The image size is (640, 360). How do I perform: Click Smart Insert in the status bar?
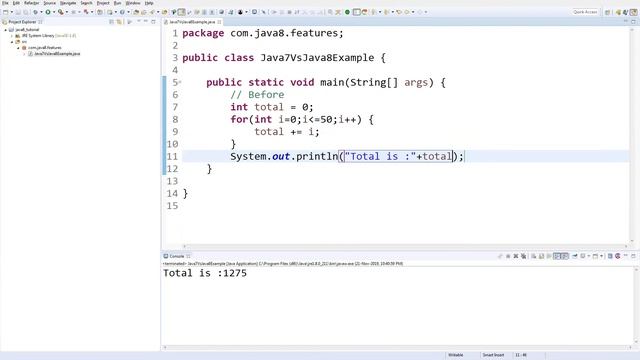[x=493, y=355]
